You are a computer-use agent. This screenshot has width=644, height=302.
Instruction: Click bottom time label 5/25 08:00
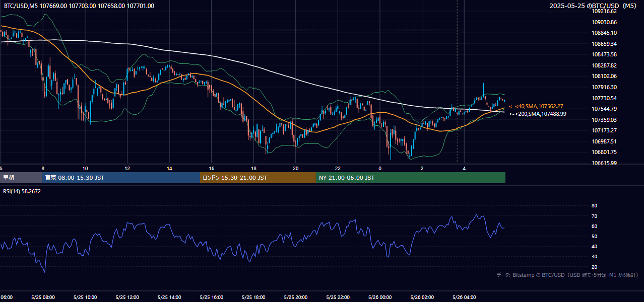[x=43, y=297]
